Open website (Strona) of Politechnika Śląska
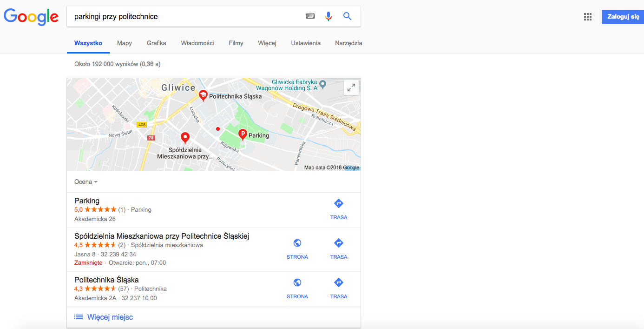 (297, 288)
